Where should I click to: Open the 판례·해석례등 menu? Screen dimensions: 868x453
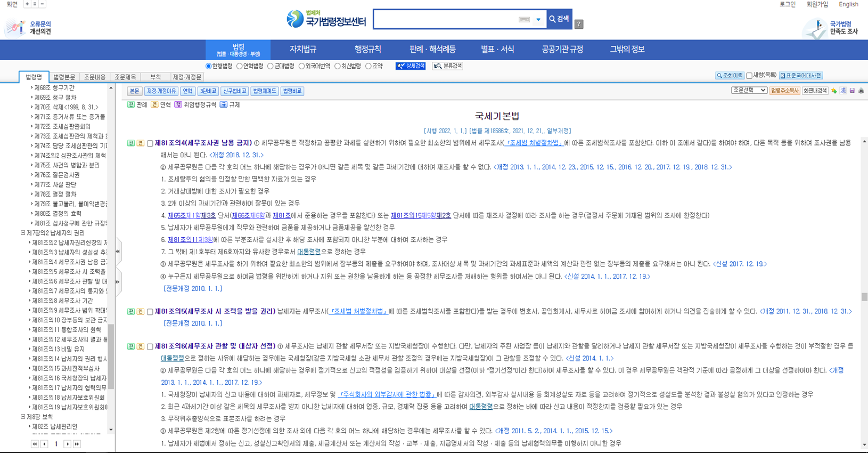[432, 49]
